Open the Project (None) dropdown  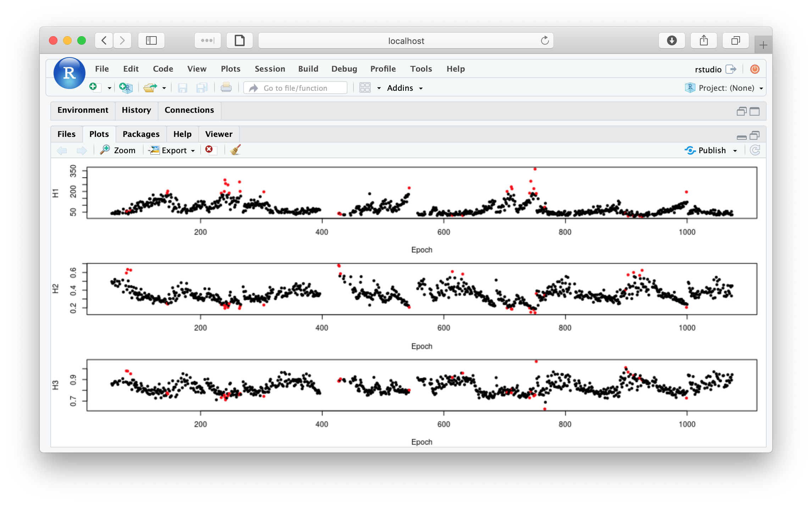(726, 88)
